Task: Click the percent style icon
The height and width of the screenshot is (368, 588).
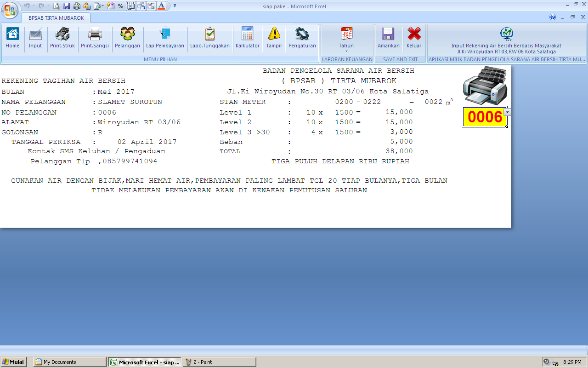Action: point(120,6)
